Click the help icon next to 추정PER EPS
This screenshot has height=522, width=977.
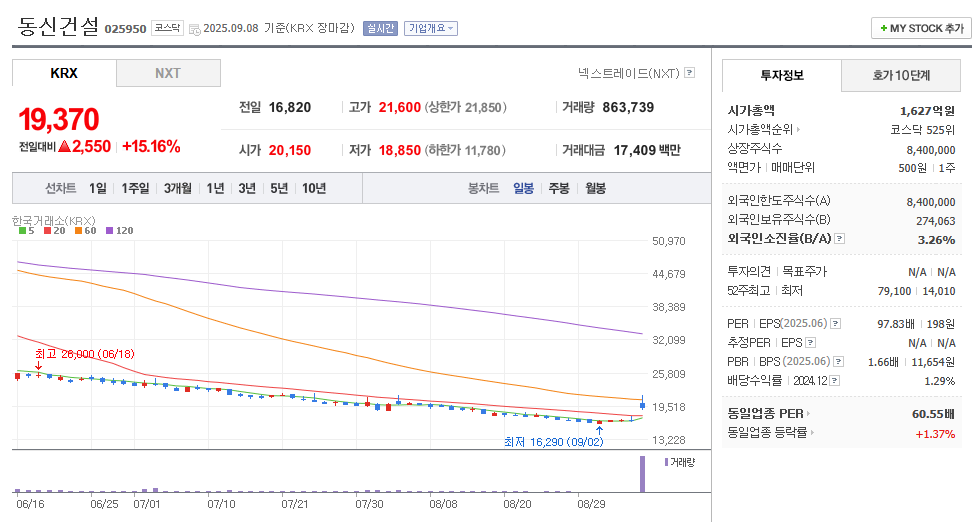tap(810, 343)
